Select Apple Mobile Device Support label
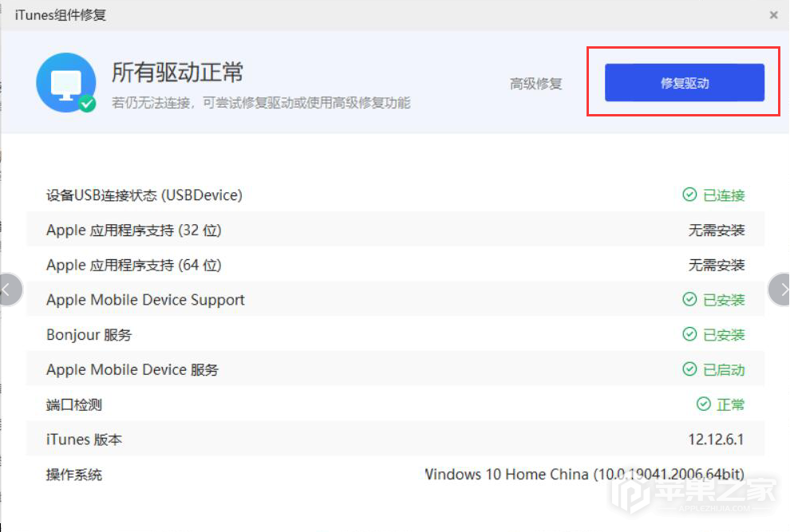 click(145, 300)
